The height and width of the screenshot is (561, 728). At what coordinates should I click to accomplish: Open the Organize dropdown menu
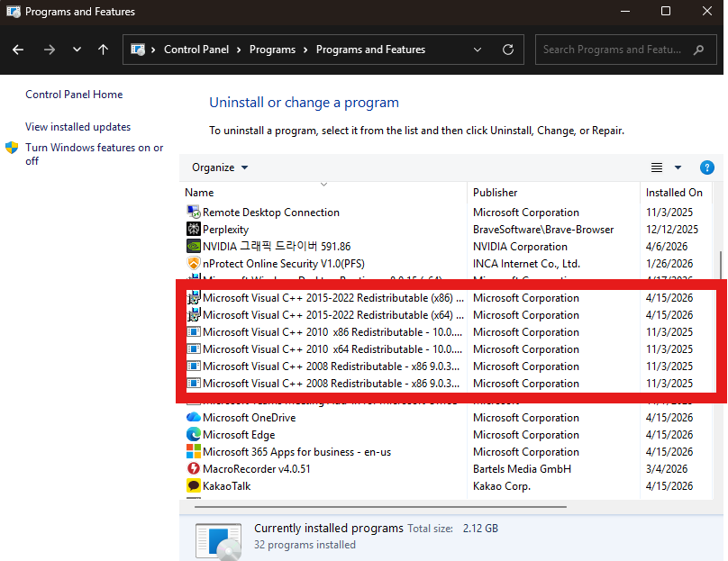220,167
